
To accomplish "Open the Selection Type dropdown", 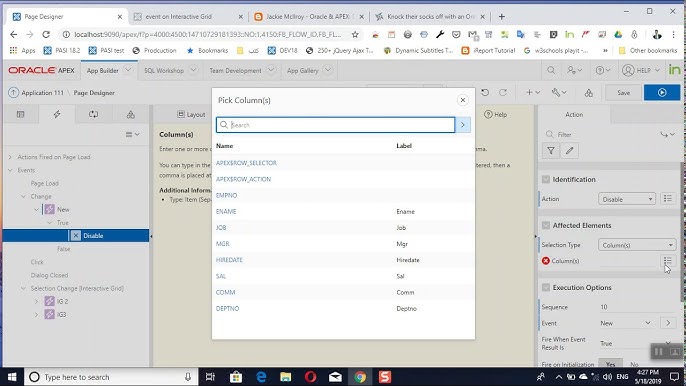I will pyautogui.click(x=637, y=245).
